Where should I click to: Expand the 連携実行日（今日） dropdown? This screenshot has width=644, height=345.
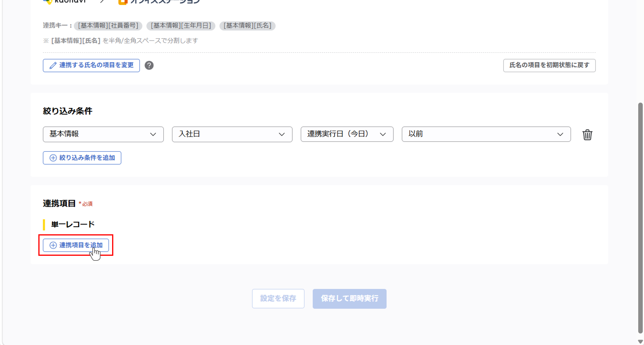(x=347, y=134)
